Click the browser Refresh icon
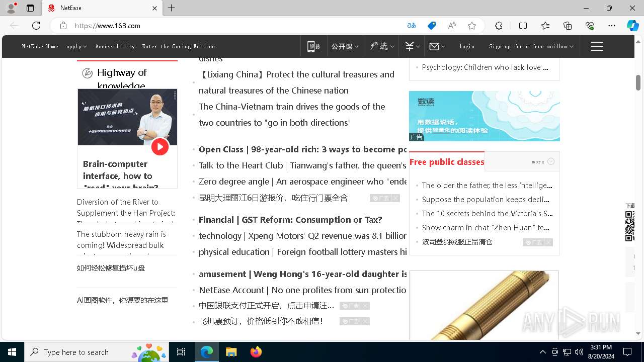Screen dimensions: 644x362 pos(36,26)
